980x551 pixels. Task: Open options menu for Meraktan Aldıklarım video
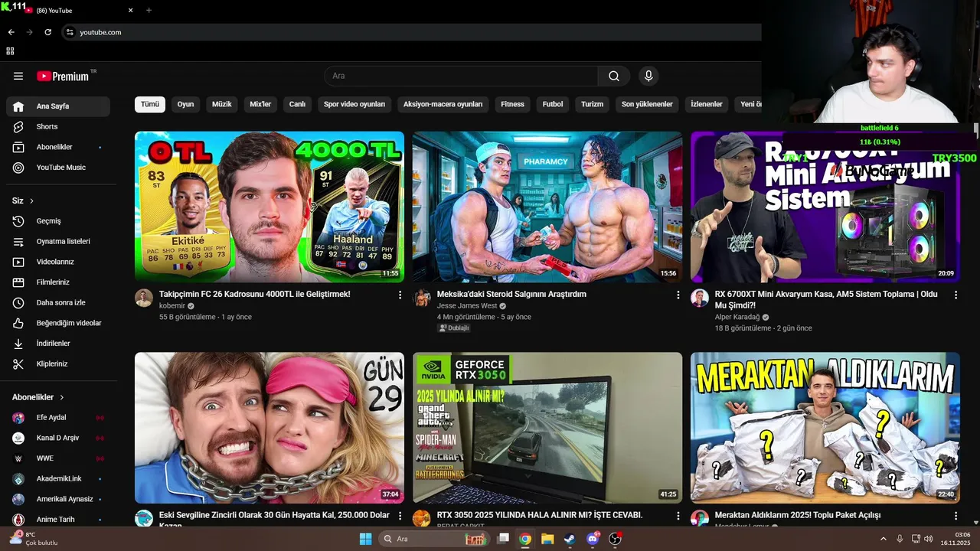point(955,516)
